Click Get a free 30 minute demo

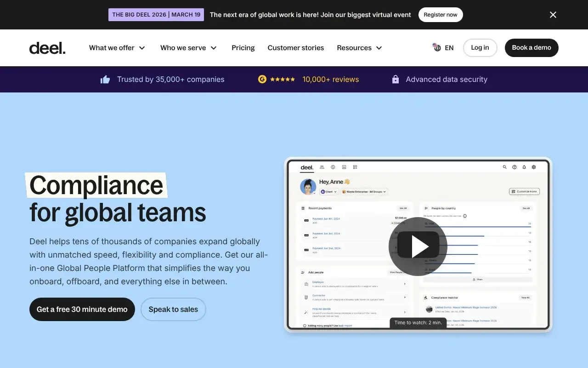(x=82, y=309)
